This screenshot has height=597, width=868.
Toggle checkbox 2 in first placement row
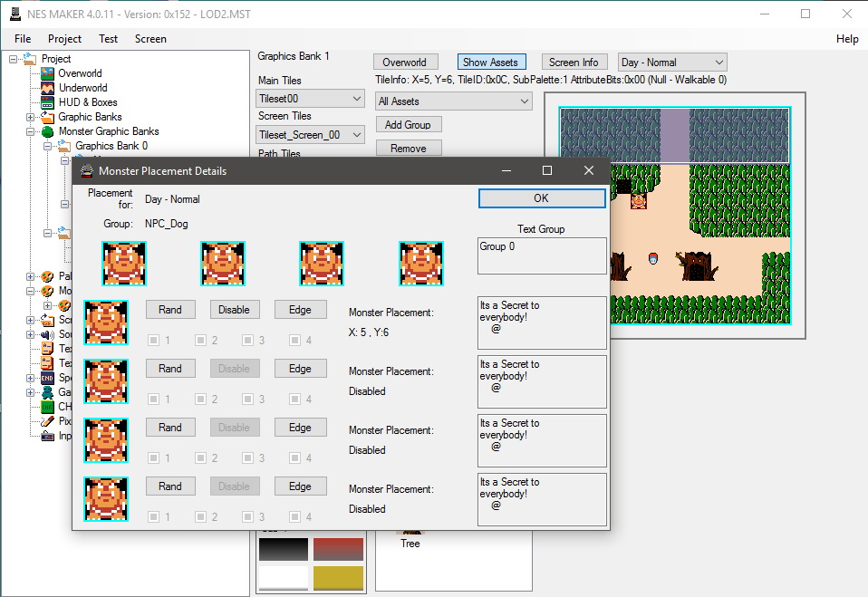pyautogui.click(x=201, y=341)
